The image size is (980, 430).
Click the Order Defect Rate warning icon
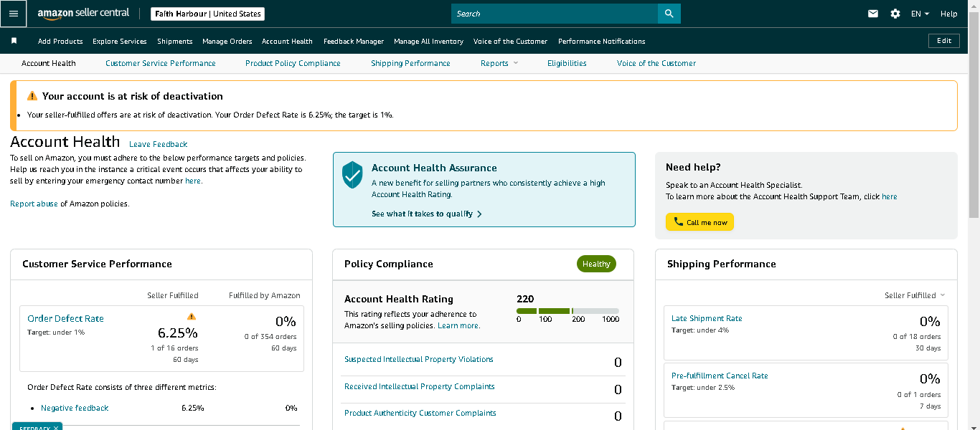192,316
